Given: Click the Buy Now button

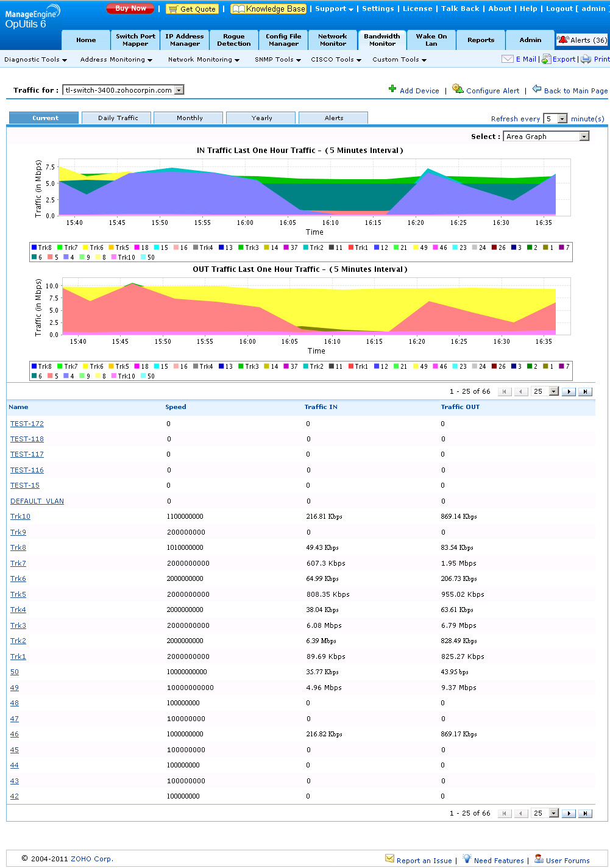Looking at the screenshot, I should click(x=130, y=9).
